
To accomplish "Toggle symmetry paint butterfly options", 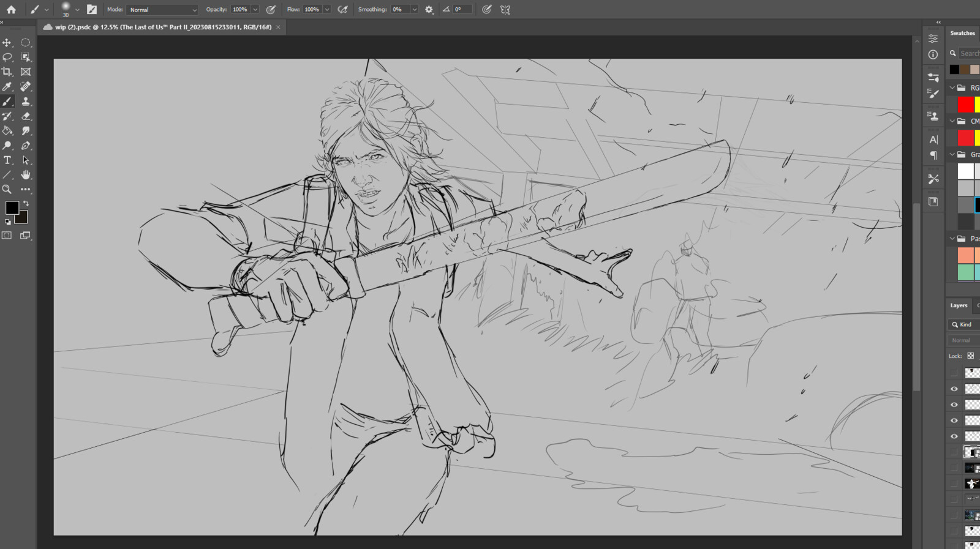I will (505, 9).
